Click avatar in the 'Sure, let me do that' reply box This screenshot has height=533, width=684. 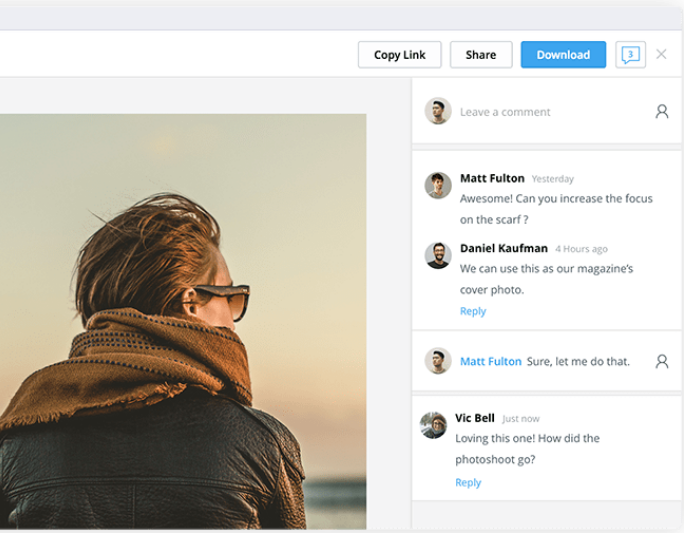pos(438,361)
